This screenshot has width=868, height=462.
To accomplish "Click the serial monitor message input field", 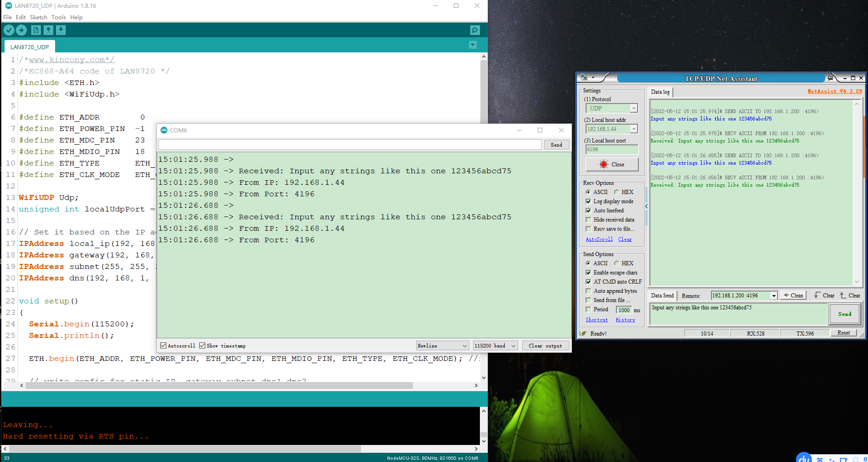I will click(x=350, y=145).
